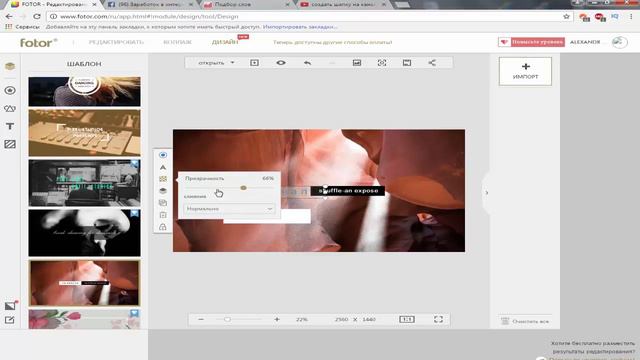Select the green text office template thumbnail
This screenshot has width=640, height=360.
coord(84,183)
